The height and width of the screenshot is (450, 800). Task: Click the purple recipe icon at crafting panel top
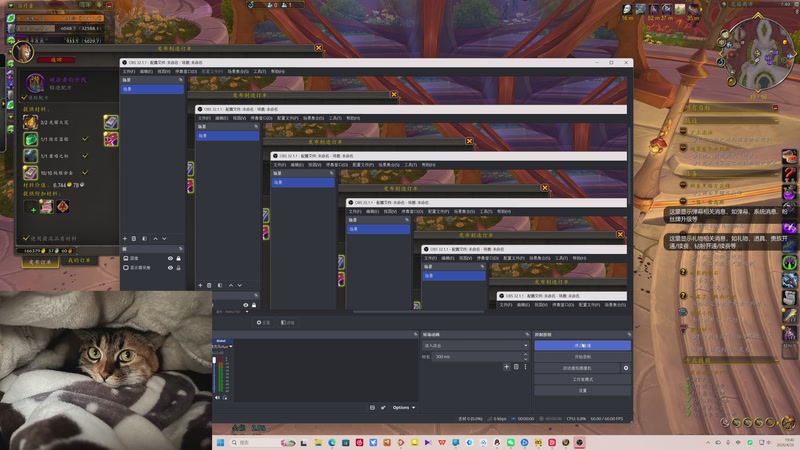point(35,83)
